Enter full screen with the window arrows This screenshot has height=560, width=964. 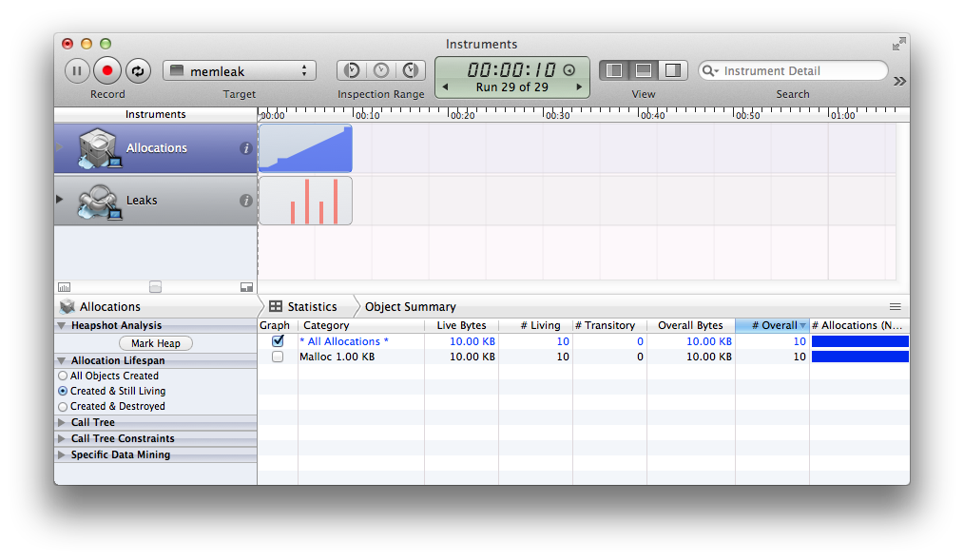898,44
